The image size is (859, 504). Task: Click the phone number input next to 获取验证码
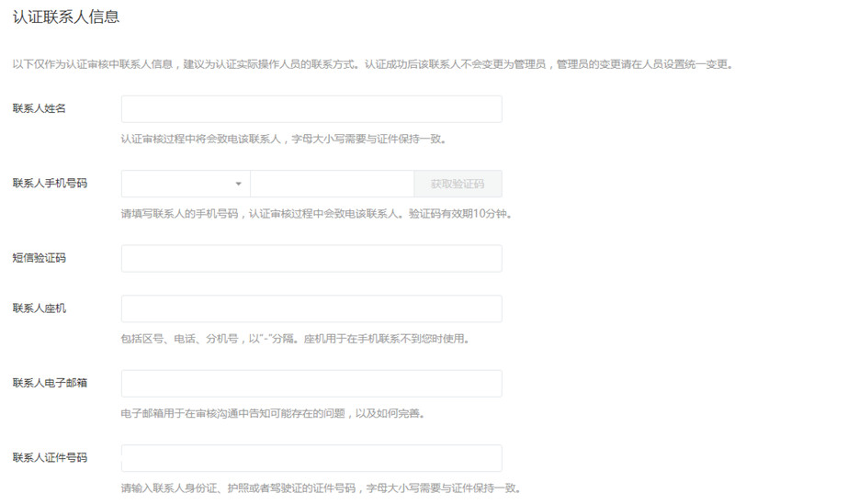click(x=332, y=184)
